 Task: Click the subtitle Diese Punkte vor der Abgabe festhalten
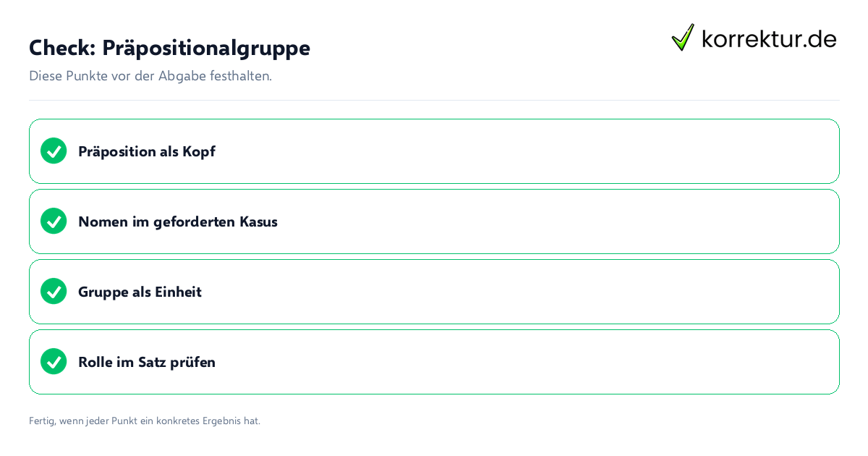tap(150, 76)
